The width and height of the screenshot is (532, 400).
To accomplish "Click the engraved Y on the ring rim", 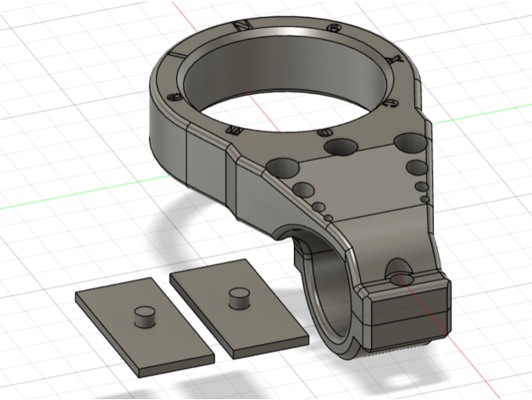I will coord(392,62).
